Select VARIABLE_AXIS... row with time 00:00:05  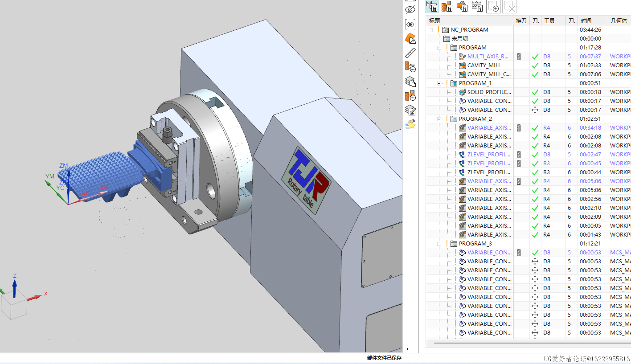pos(489,226)
